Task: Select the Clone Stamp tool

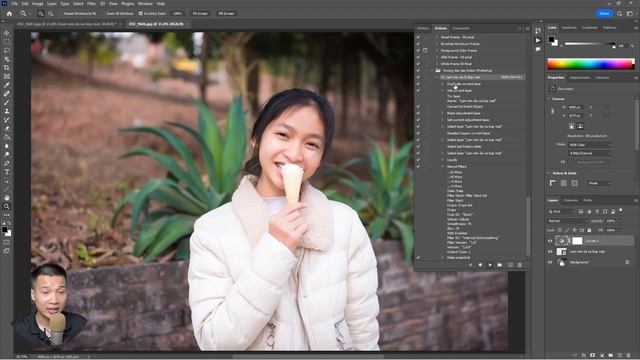Action: pos(7,111)
